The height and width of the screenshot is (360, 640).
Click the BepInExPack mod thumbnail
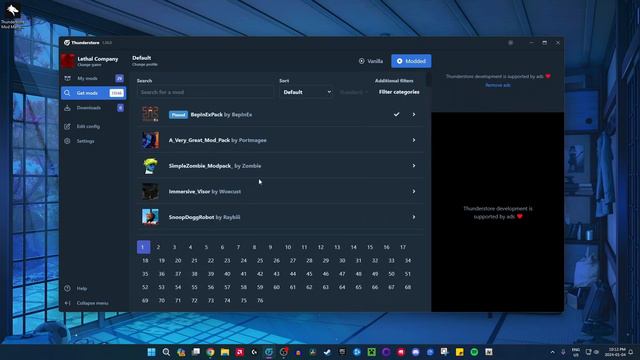click(150, 114)
